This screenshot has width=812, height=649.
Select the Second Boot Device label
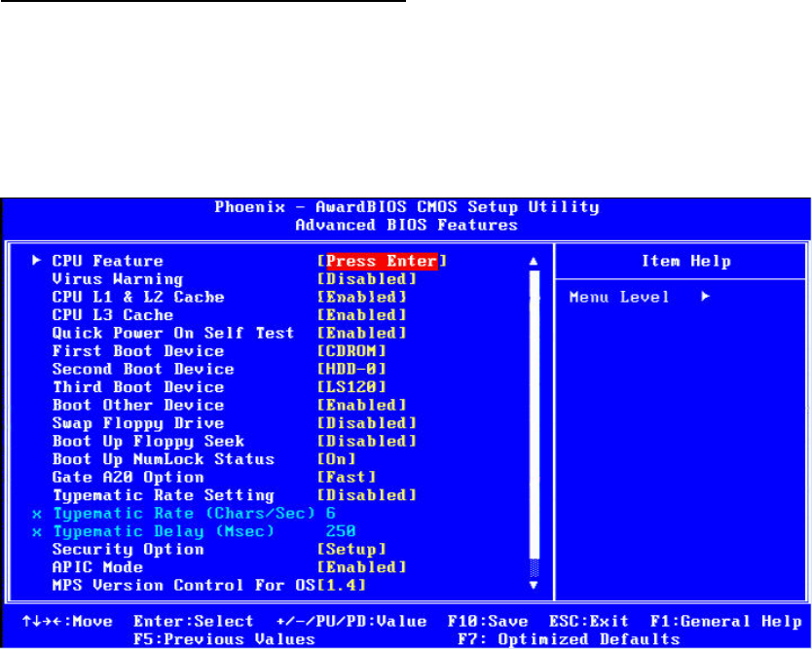[x=143, y=369]
